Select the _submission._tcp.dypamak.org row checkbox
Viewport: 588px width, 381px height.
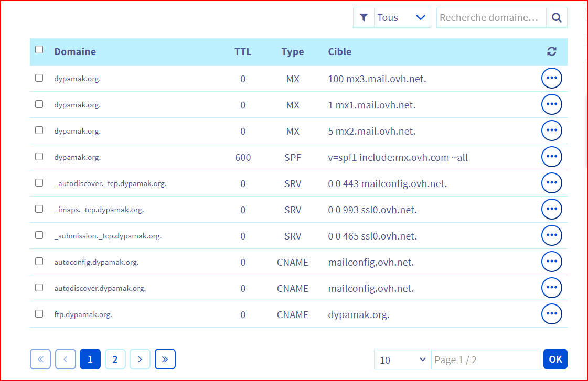[x=39, y=235]
